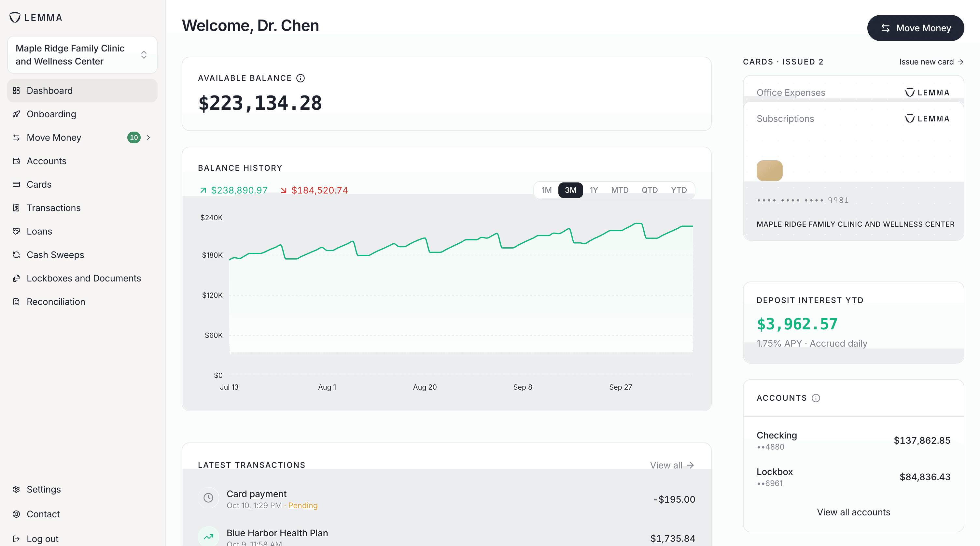Click the Loans handshake icon
Image resolution: width=980 pixels, height=546 pixels.
tap(16, 231)
